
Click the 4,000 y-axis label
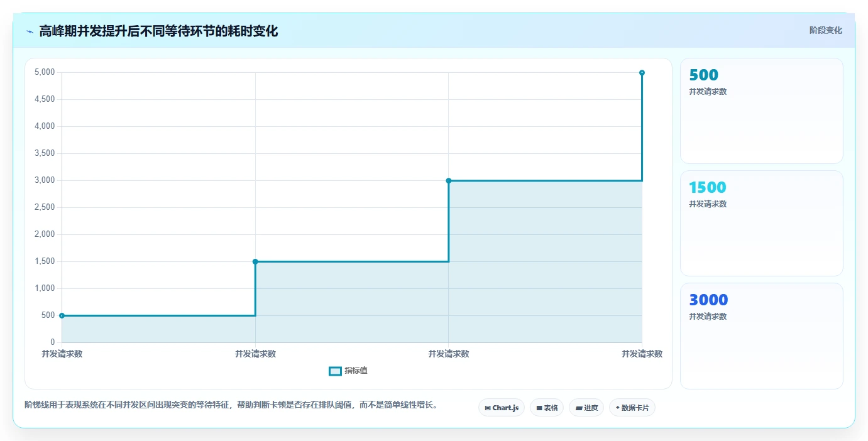point(45,126)
